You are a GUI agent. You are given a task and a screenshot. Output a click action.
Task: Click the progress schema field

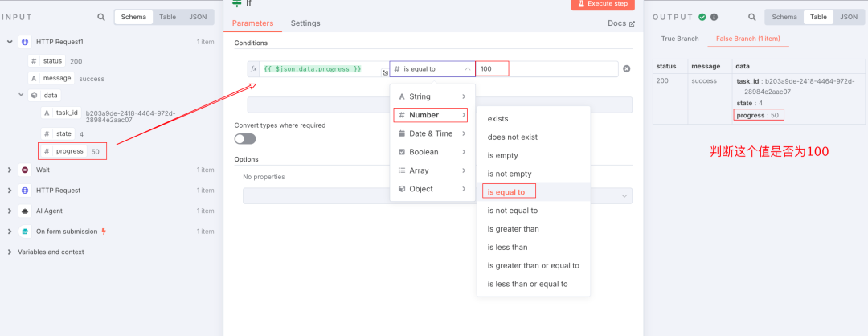(63, 151)
